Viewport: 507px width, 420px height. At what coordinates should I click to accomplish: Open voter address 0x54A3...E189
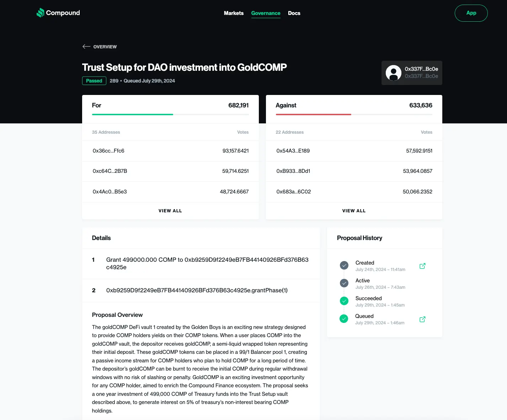tap(293, 151)
